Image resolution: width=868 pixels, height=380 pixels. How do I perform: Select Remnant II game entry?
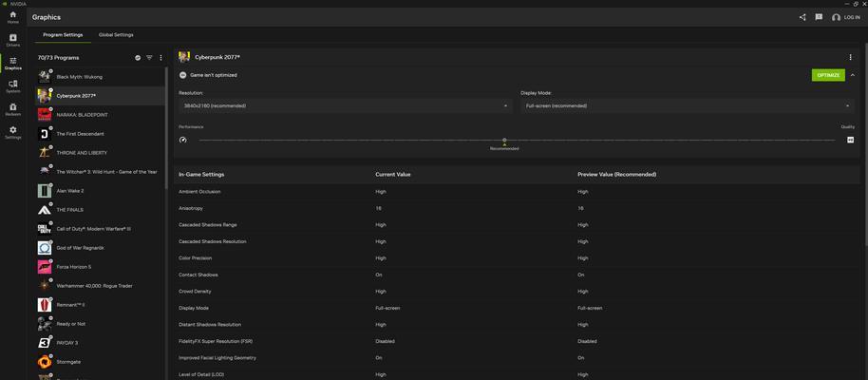point(101,305)
